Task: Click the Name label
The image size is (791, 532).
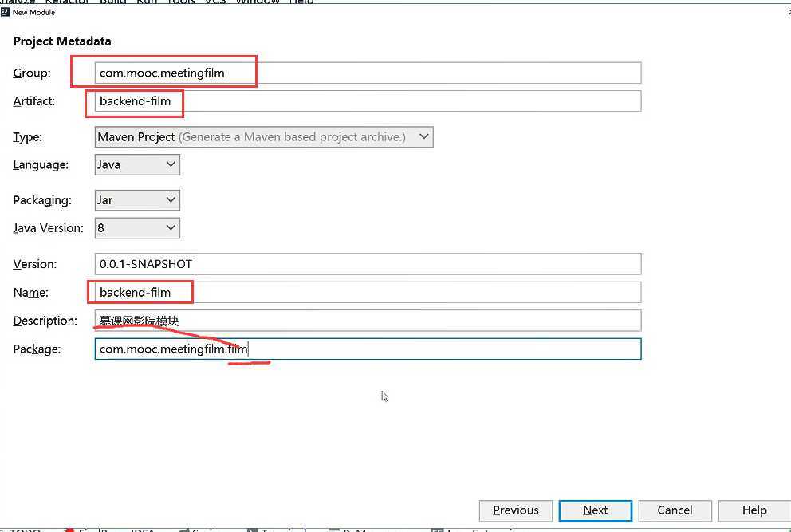Action: (x=31, y=292)
